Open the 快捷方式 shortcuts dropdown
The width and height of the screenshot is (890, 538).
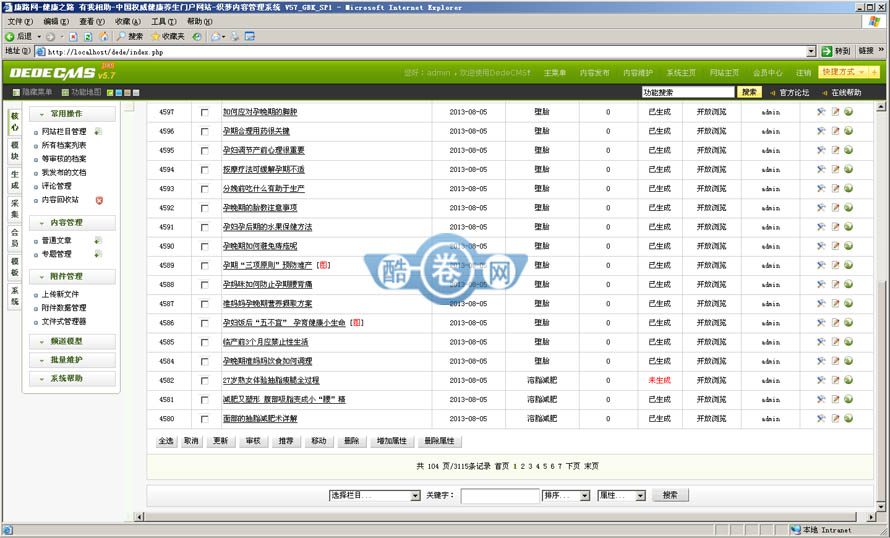point(843,73)
